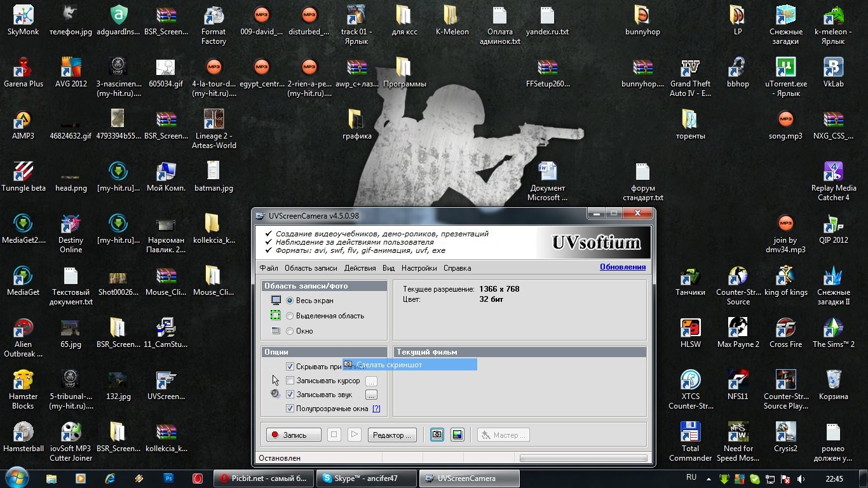The height and width of the screenshot is (488, 868).
Task: Switch to the Skype taskbar window
Action: tap(367, 478)
